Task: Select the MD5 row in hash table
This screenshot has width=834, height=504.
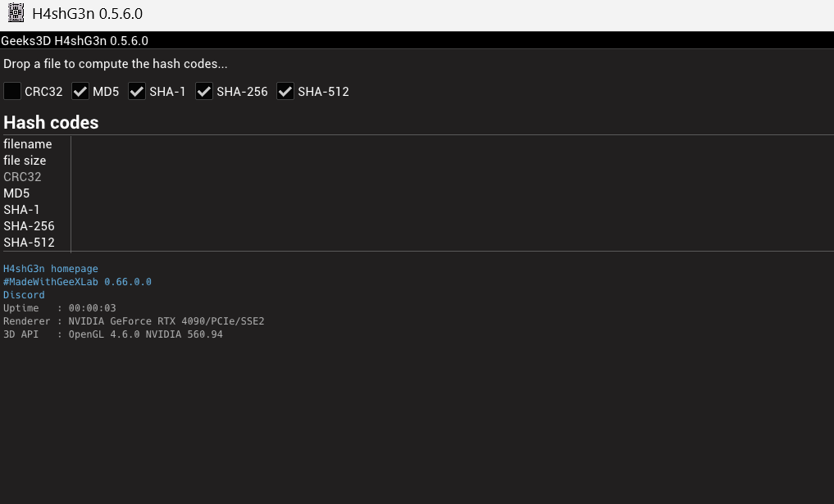Action: pos(16,193)
